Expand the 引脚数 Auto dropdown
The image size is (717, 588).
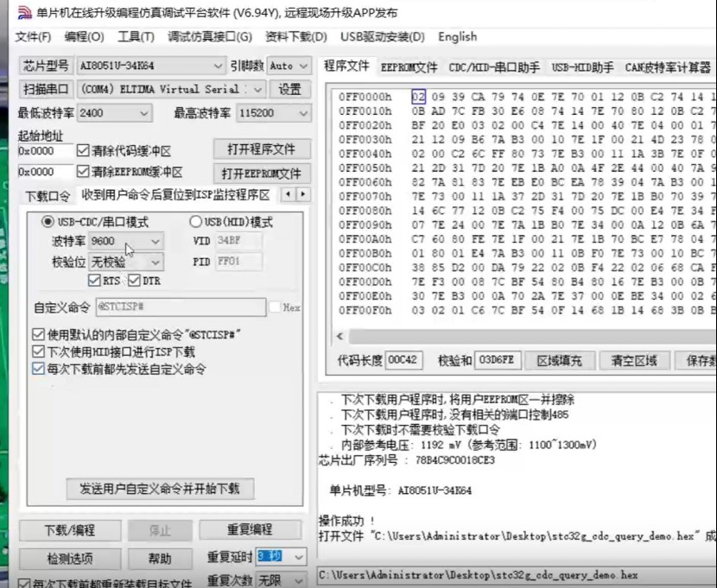303,66
